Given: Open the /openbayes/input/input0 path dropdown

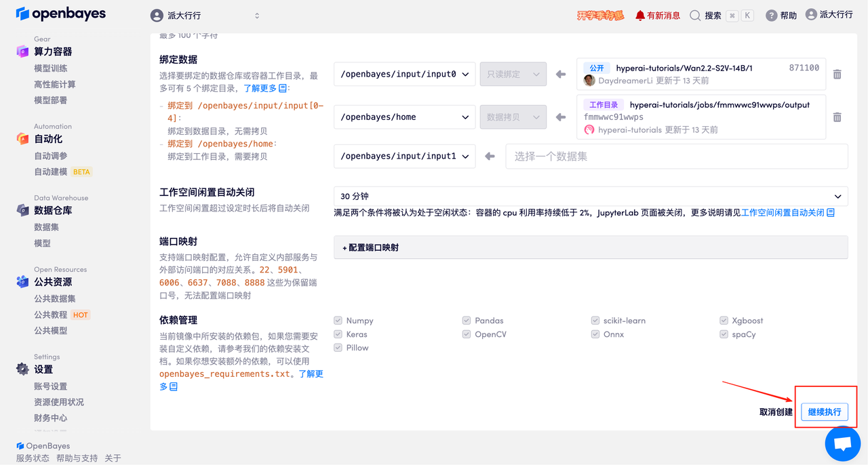Looking at the screenshot, I should (404, 74).
